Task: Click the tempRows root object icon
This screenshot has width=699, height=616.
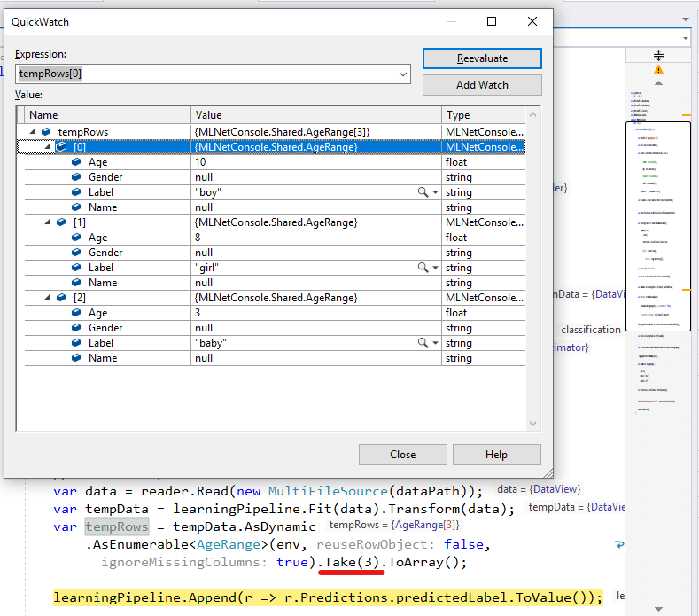Action: coord(46,132)
